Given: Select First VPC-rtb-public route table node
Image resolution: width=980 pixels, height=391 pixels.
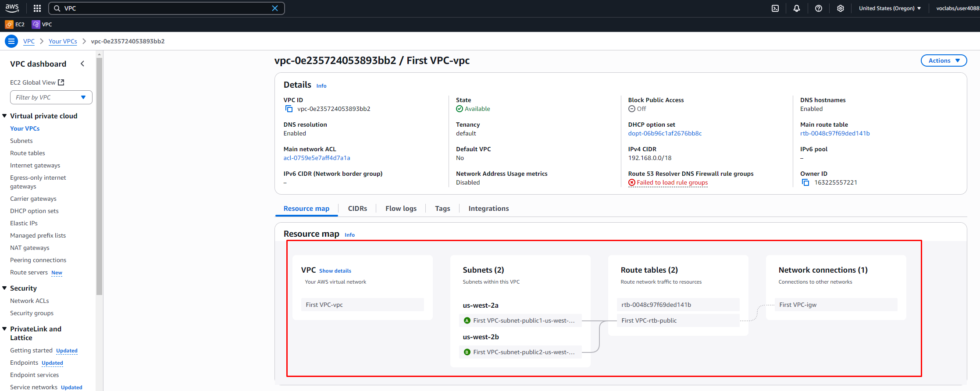Looking at the screenshot, I should point(678,320).
